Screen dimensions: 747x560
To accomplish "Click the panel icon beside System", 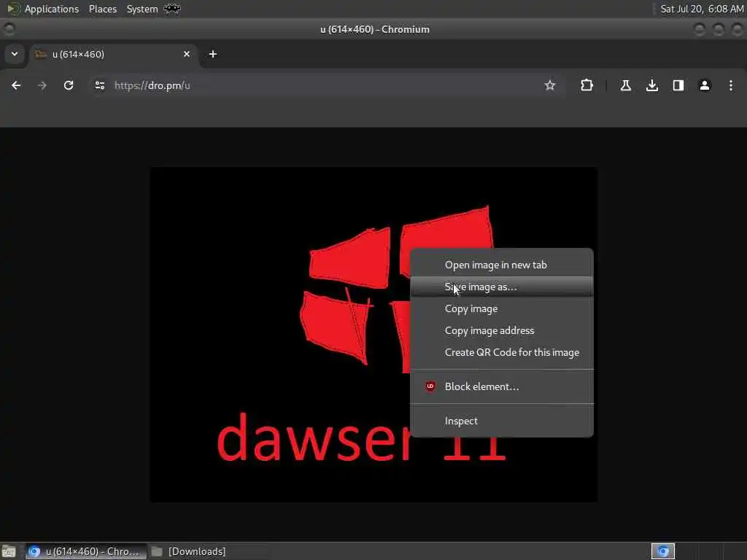I will coord(172,9).
